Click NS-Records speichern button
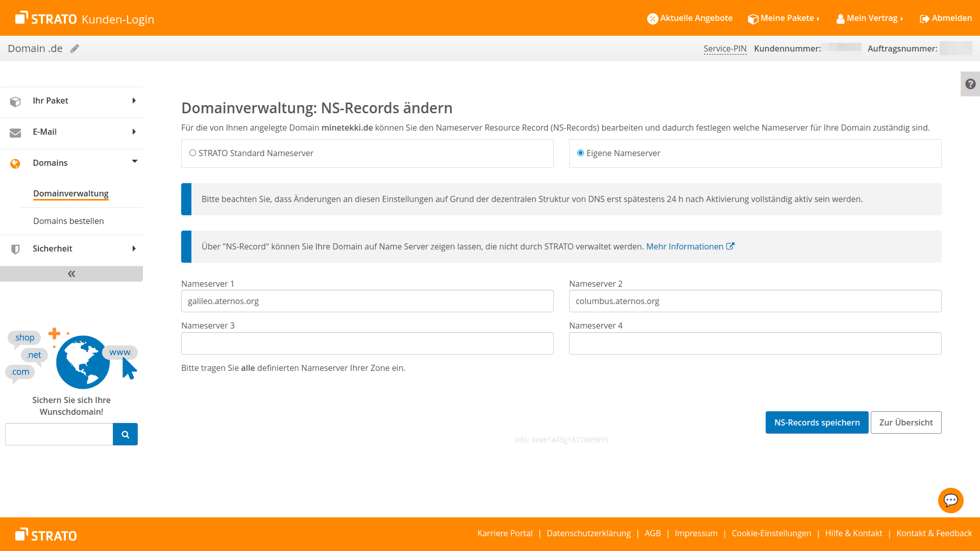Viewport: 980px width, 551px height. [x=817, y=422]
